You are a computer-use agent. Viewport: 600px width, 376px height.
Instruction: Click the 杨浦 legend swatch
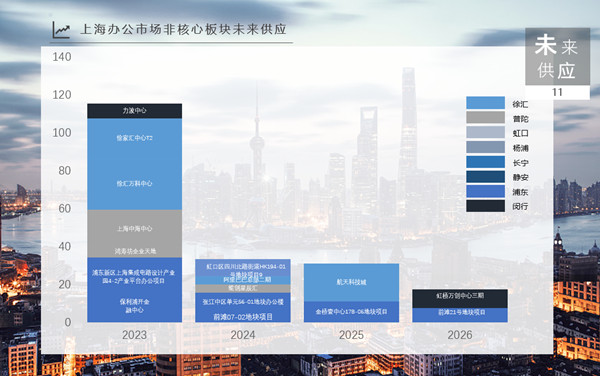coord(485,147)
